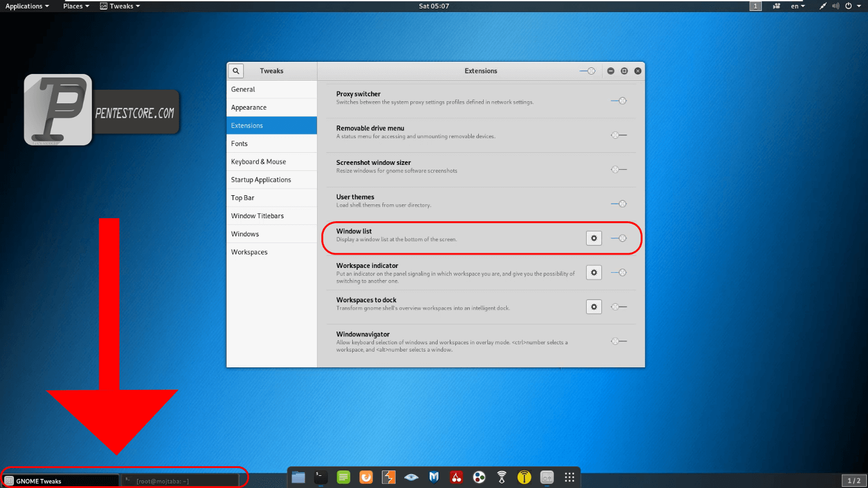868x488 pixels.
Task: Click the Removable drive menu title
Action: (370, 129)
